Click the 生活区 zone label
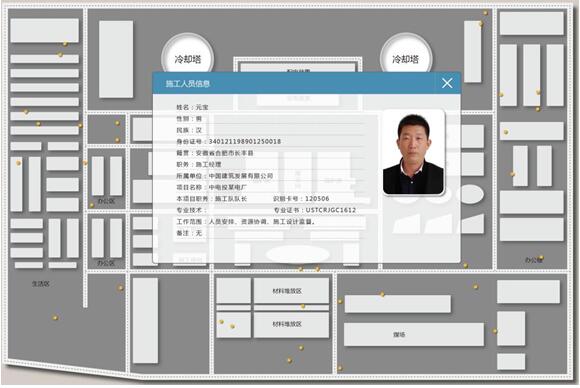The height and width of the screenshot is (388, 580). (41, 284)
